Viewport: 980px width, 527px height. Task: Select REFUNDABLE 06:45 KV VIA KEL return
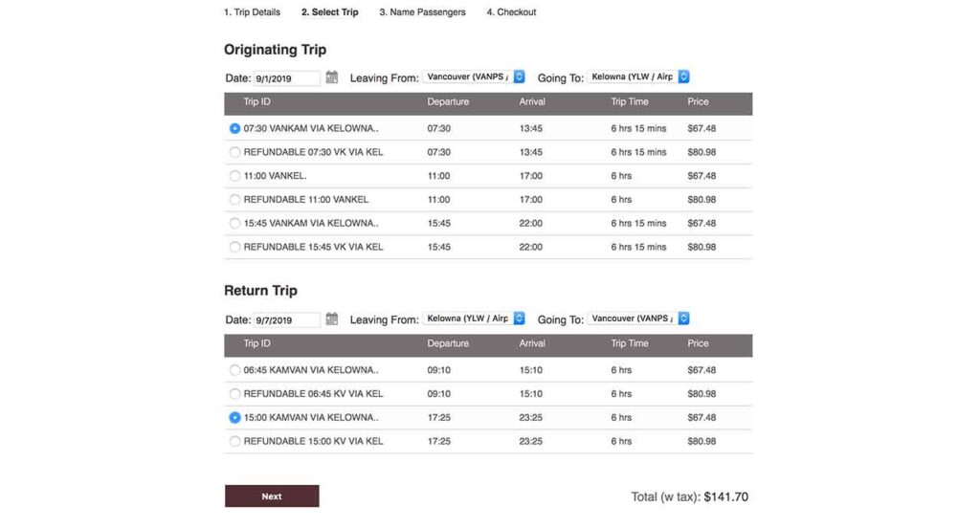point(235,394)
